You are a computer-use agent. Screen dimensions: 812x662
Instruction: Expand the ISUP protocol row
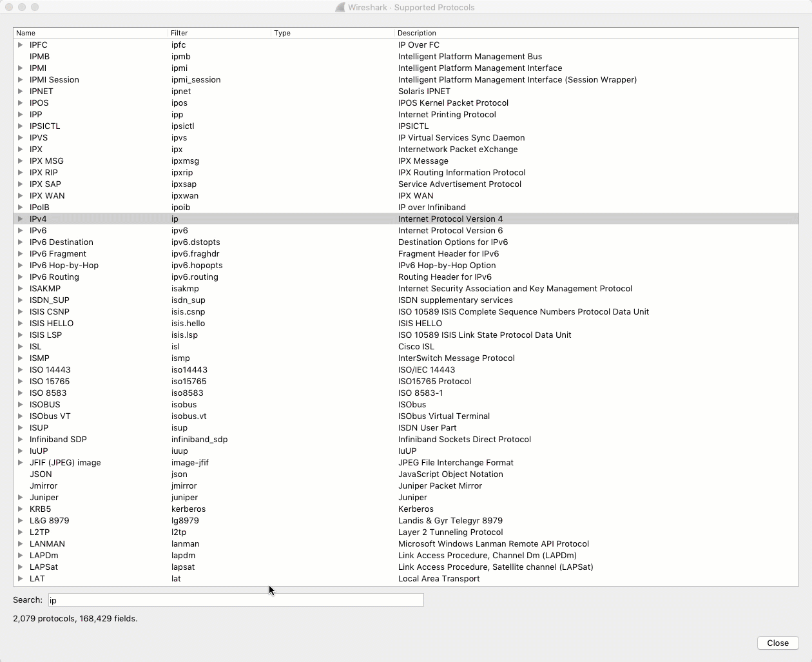pyautogui.click(x=21, y=427)
